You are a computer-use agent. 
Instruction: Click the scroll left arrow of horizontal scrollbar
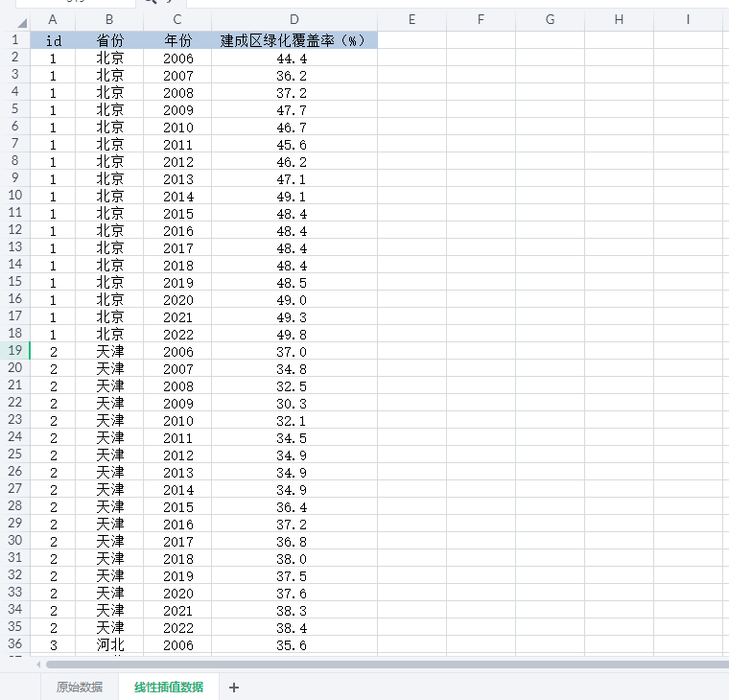[x=38, y=665]
